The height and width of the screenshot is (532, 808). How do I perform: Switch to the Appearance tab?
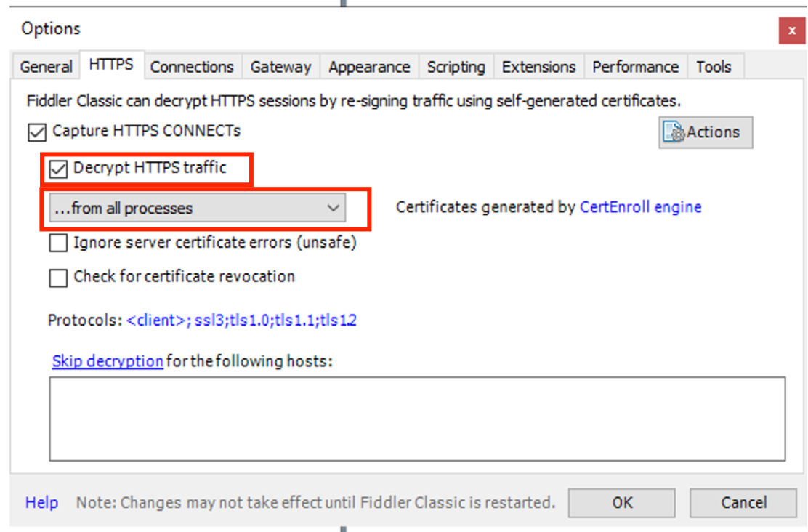[x=369, y=66]
